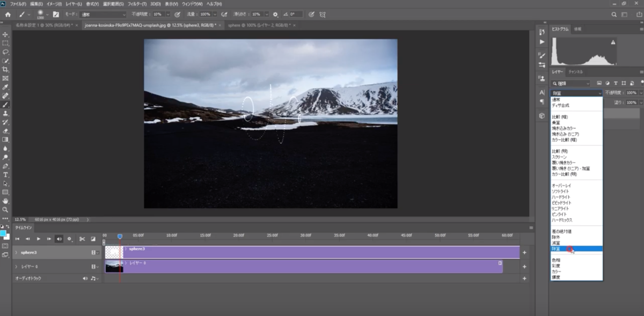Open the timeline settings gear
This screenshot has width=644, height=316.
[70, 239]
